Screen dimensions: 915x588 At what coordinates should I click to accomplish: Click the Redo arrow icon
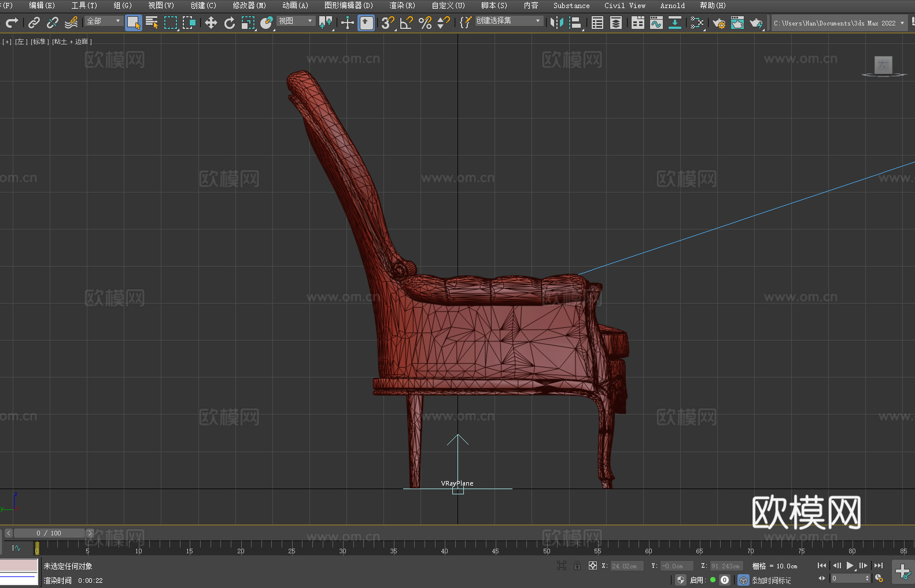tap(12, 23)
